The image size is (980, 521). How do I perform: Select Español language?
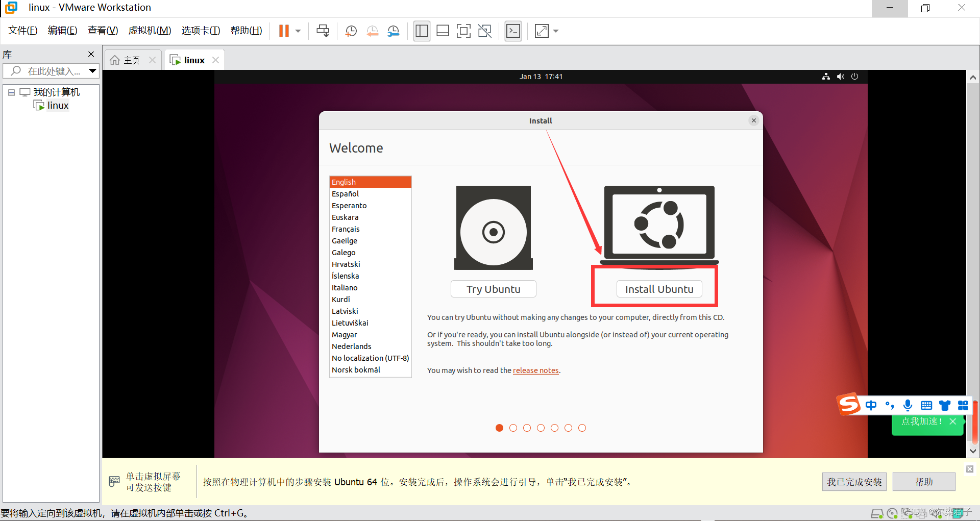coord(371,194)
